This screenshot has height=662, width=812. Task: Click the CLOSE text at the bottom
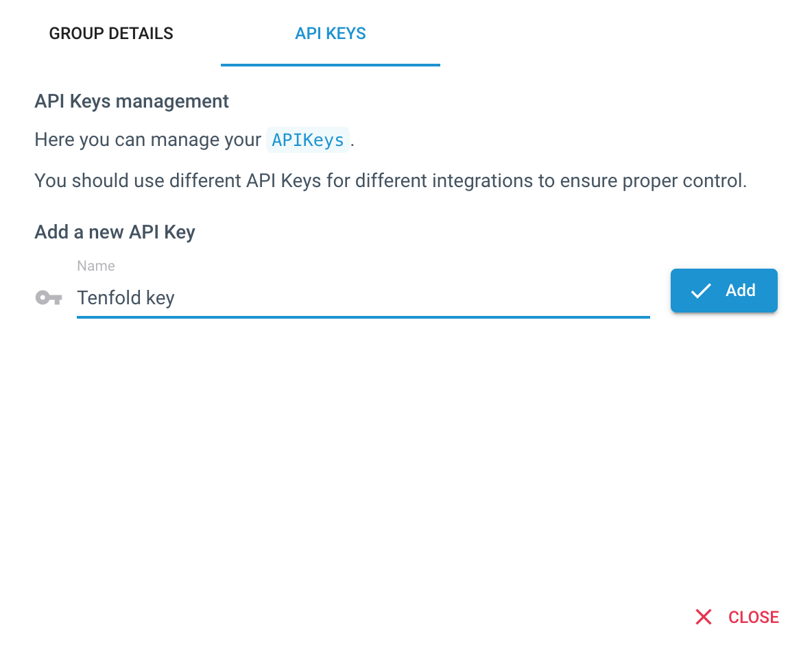pyautogui.click(x=754, y=617)
